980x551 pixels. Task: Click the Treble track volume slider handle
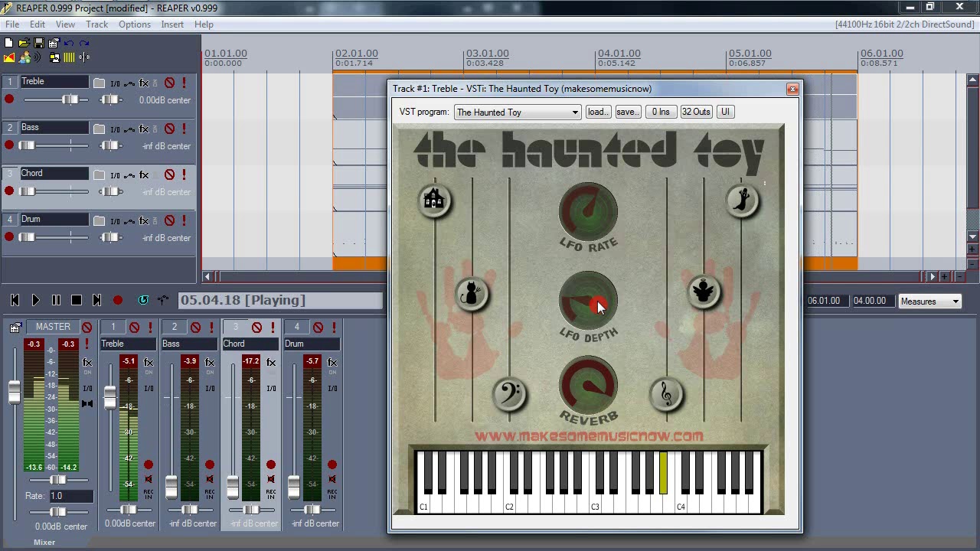[70, 99]
